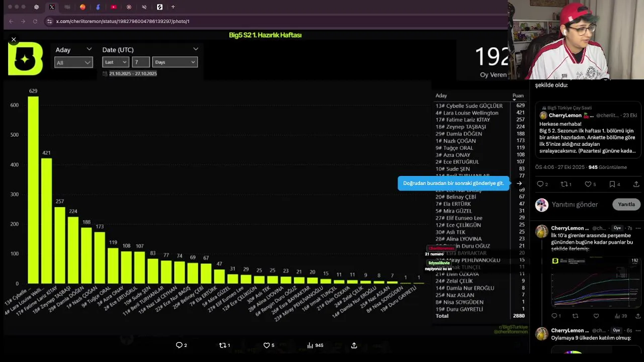Share icon in right panel post actions
The width and height of the screenshot is (644, 362).
pos(636,185)
